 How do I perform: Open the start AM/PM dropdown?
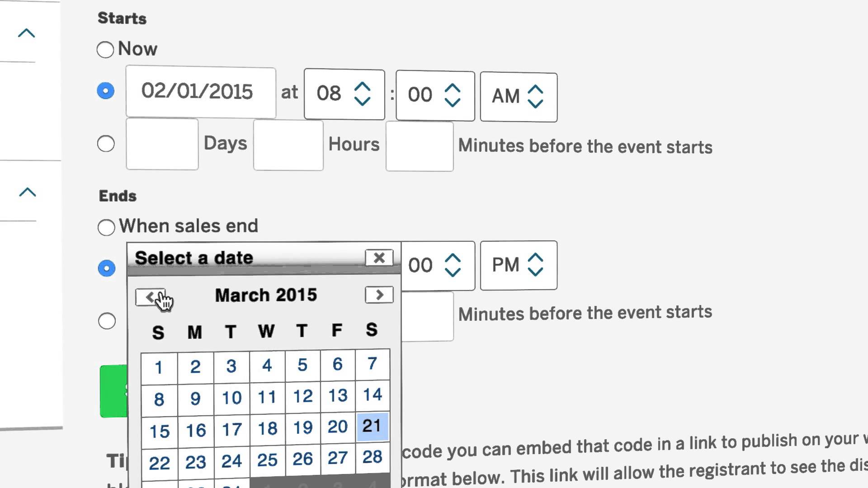point(518,97)
